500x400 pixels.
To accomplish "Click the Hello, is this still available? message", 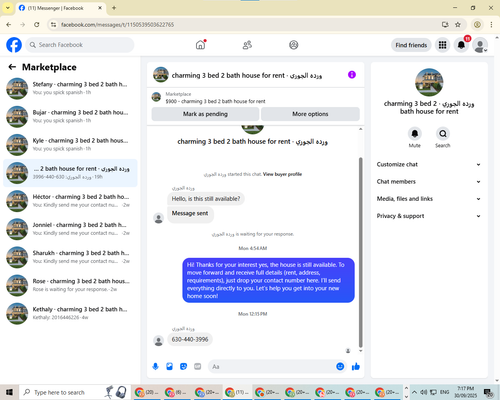I will coord(206,199).
